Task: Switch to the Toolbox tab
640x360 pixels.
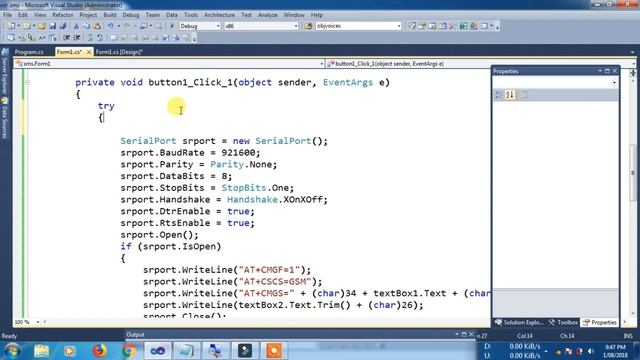Action: click(563, 322)
